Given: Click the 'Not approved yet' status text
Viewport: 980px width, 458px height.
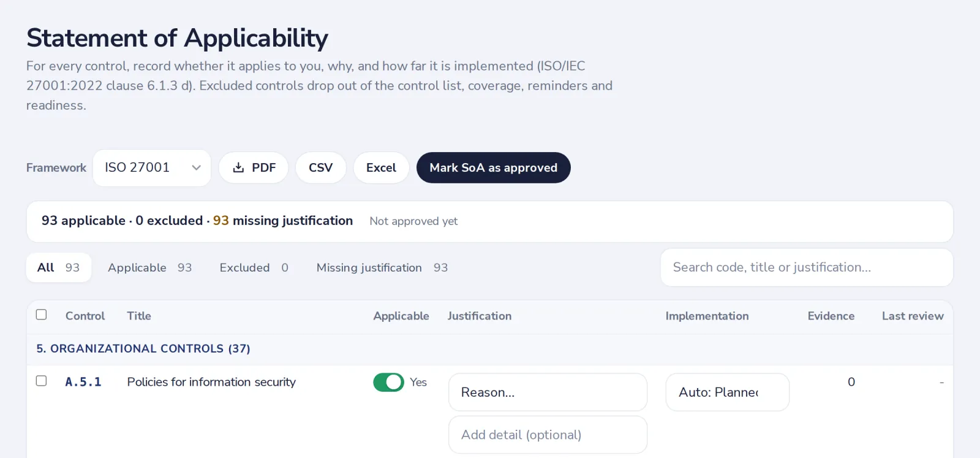Looking at the screenshot, I should tap(413, 221).
